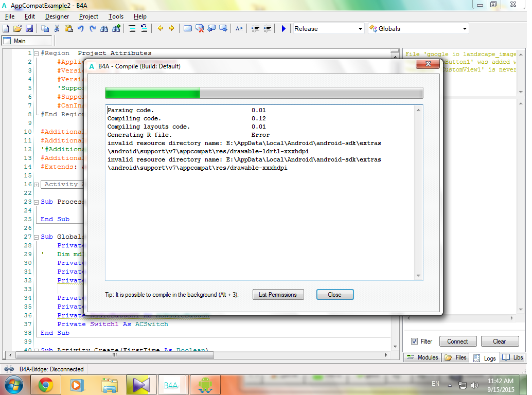
Task: Click the Open folder toolbar icon
Action: (17, 29)
